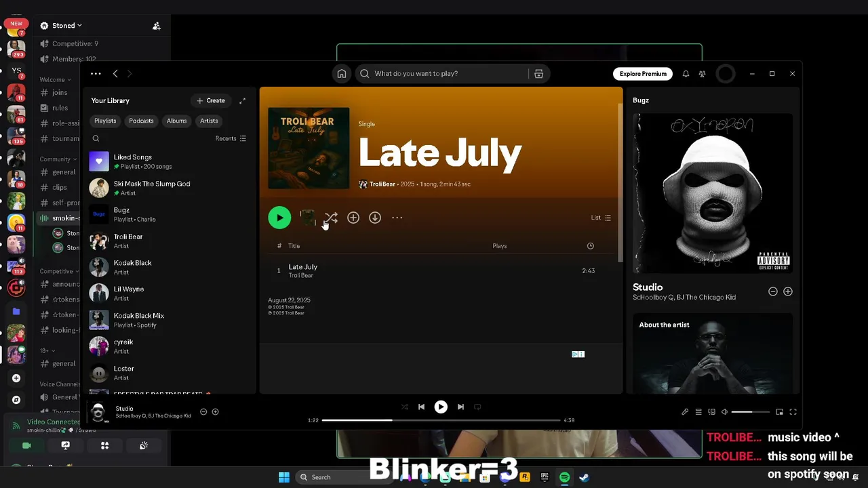Collapse the Competitive category in Discord
The image size is (868, 488).
60,271
